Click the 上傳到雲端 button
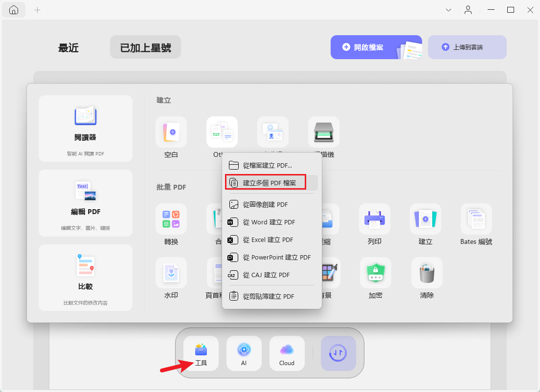540x392 pixels. 467,47
